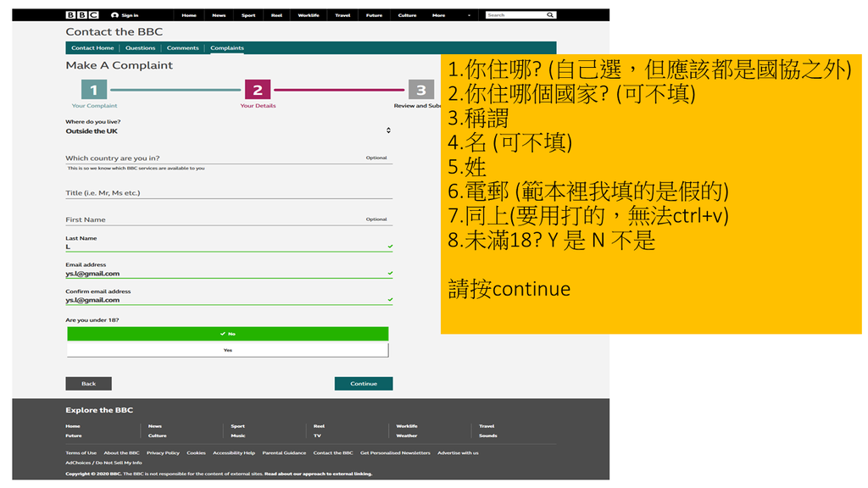Open footer Travel link

click(487, 426)
